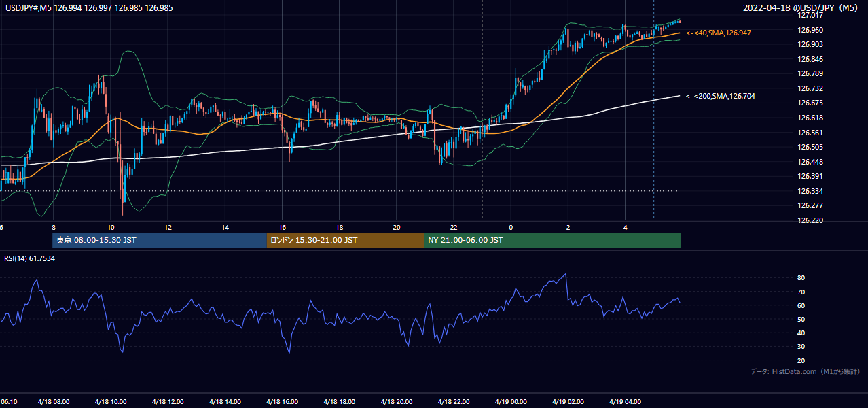
Task: Click hour label 16 below price chart
Action: 283,228
